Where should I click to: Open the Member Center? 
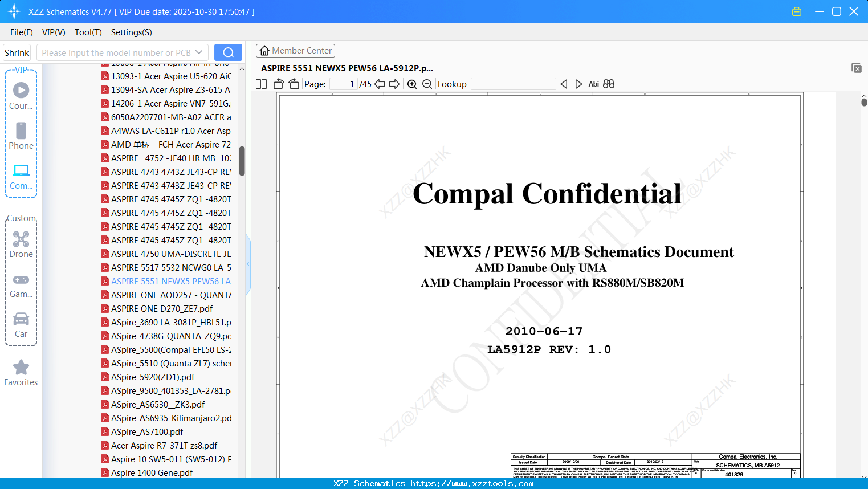click(x=295, y=51)
